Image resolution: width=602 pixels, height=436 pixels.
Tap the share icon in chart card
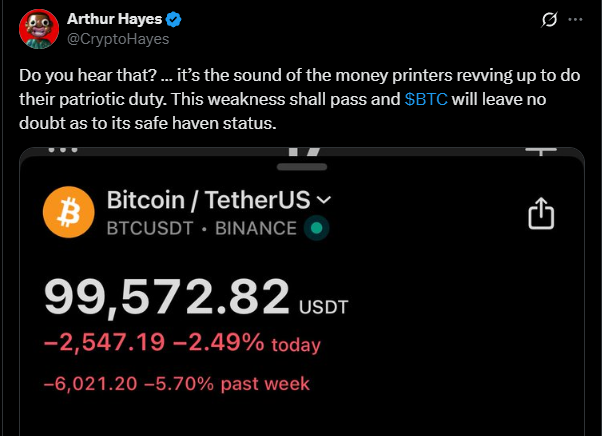coord(541,213)
